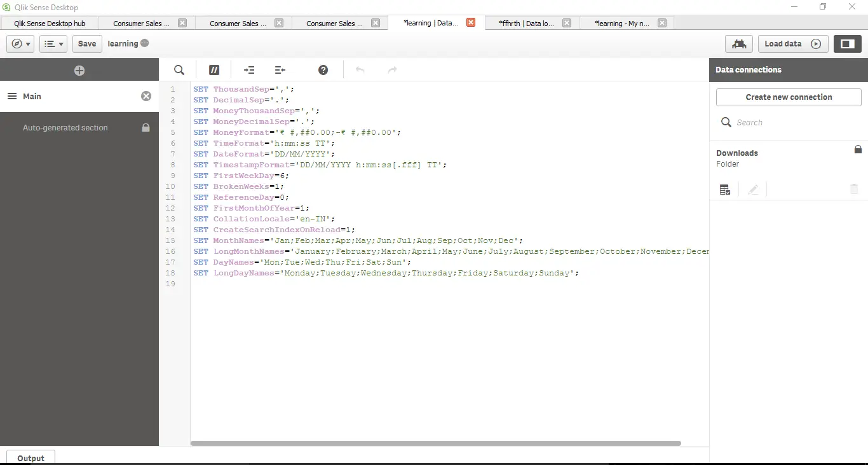Viewport: 868px width, 465px height.
Task: Click the horizontal scrollbar of editor
Action: 436,443
